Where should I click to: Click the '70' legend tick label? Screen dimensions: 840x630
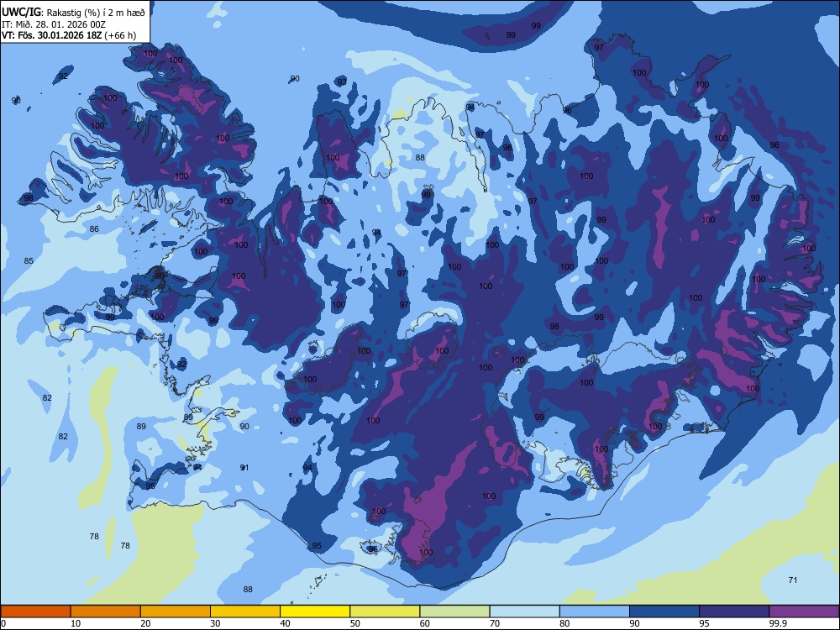pos(495,623)
